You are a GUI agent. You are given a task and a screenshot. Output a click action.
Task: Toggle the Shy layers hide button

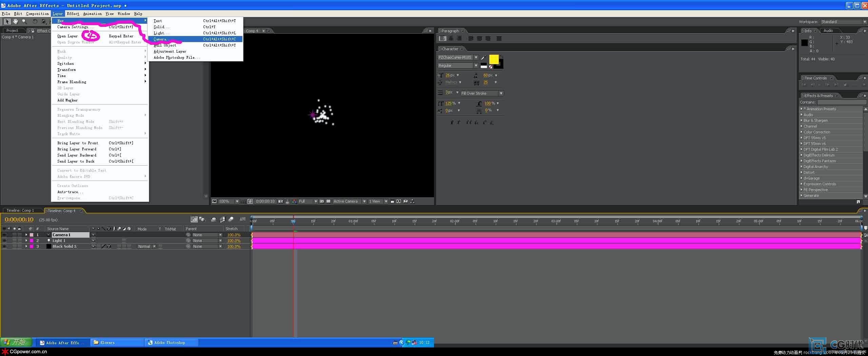click(x=214, y=220)
